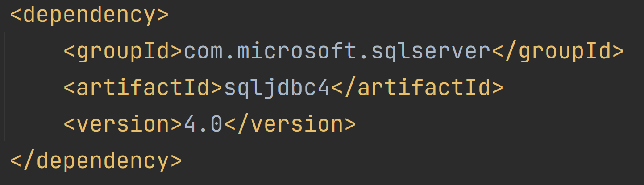Click the 4.0 version number
Screen dimensions: 644x185
coord(203,124)
